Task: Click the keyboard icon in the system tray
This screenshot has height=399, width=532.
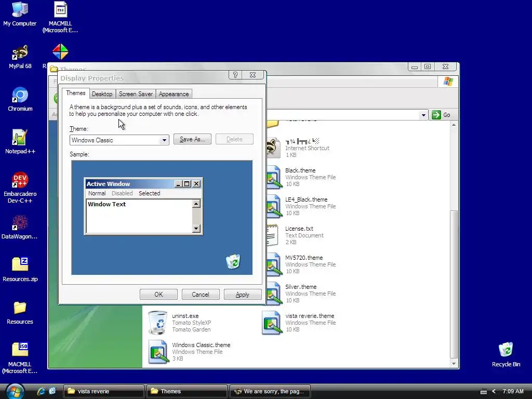Action: [484, 392]
